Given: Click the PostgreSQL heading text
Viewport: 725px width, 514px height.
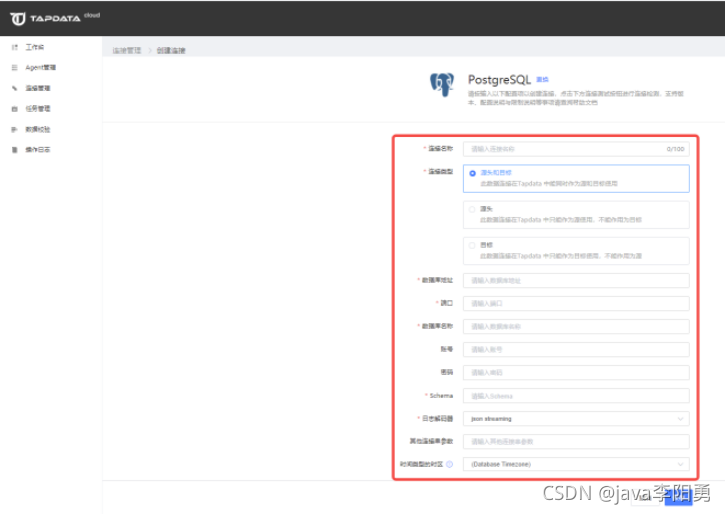Looking at the screenshot, I should coord(499,80).
